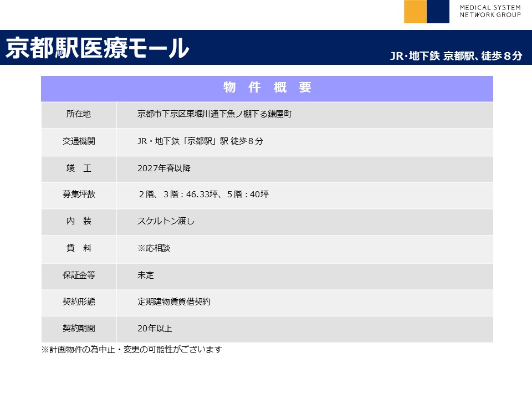Select the 所在地 label cell
Screen dimensions: 532x399
[x=79, y=114]
